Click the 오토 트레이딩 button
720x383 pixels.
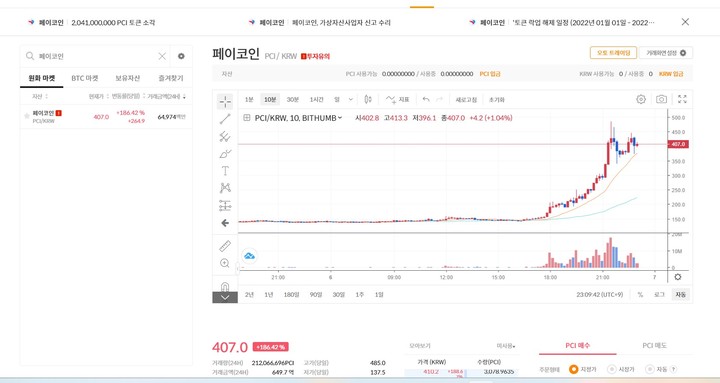613,53
